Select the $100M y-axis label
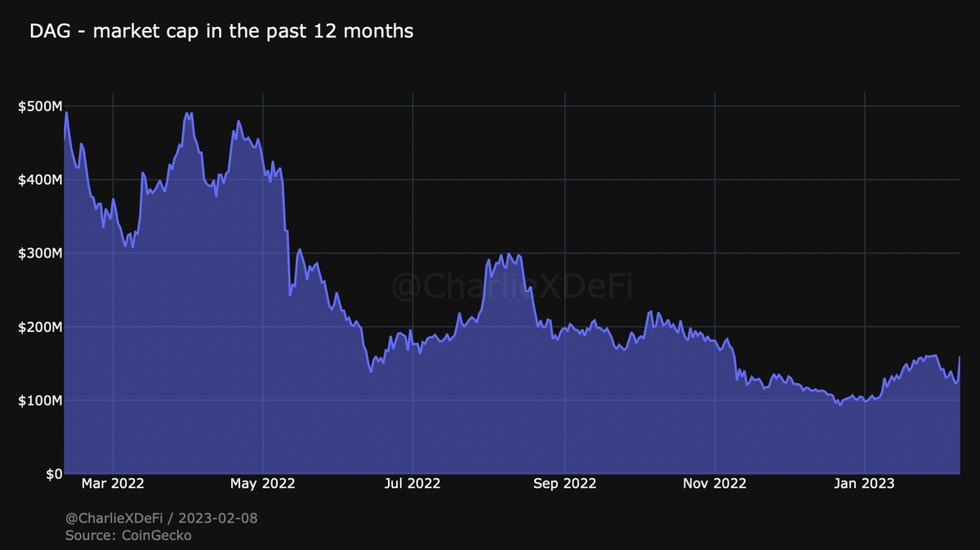Viewport: 980px width, 550px height. click(x=38, y=400)
